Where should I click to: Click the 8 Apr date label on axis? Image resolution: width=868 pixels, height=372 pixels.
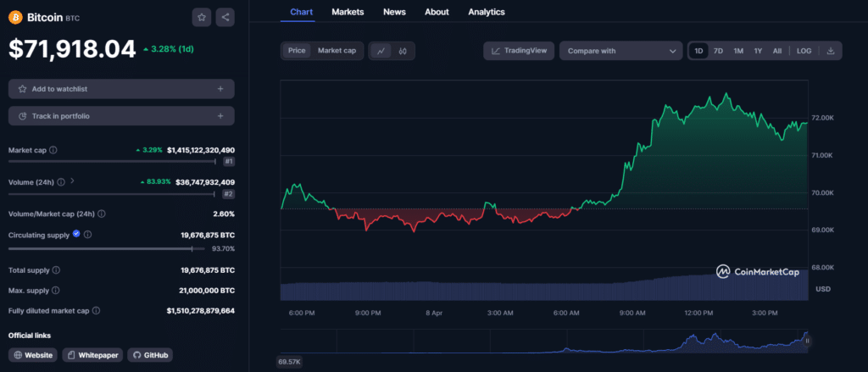[x=434, y=313]
